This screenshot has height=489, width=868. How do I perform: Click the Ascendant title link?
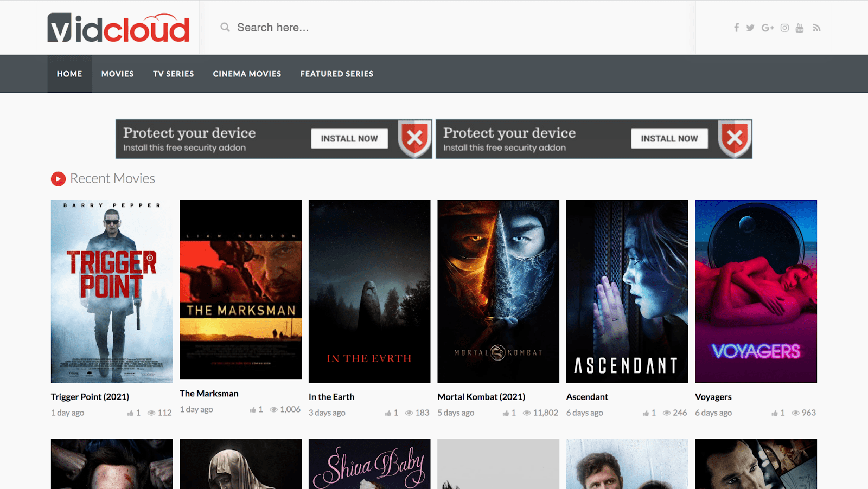[x=587, y=397]
